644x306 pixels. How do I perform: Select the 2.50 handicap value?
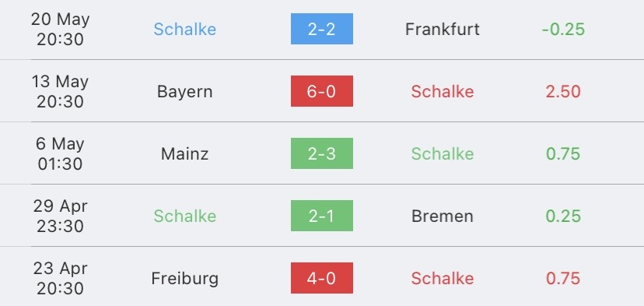(563, 91)
